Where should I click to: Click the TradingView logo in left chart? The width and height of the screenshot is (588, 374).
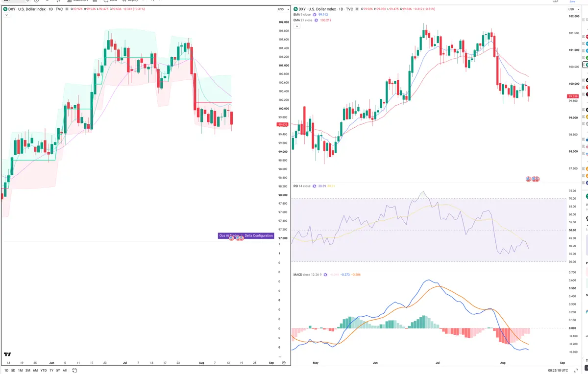[x=7, y=354]
